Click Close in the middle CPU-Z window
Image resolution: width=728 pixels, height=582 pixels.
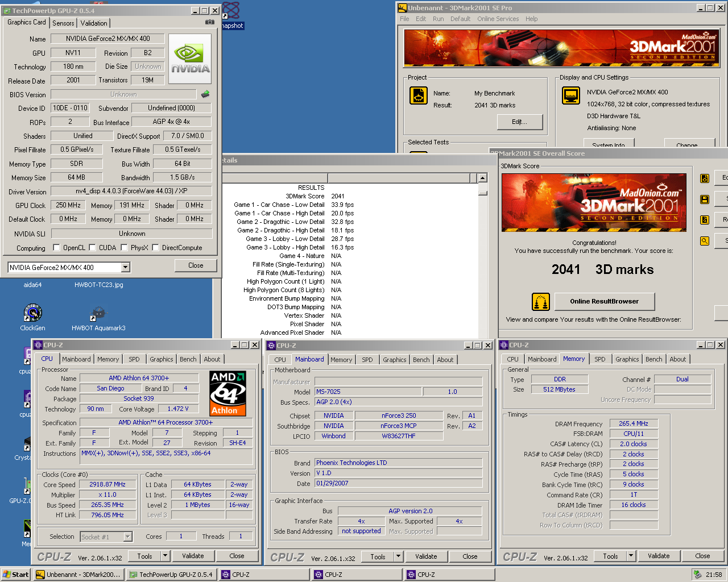[470, 556]
